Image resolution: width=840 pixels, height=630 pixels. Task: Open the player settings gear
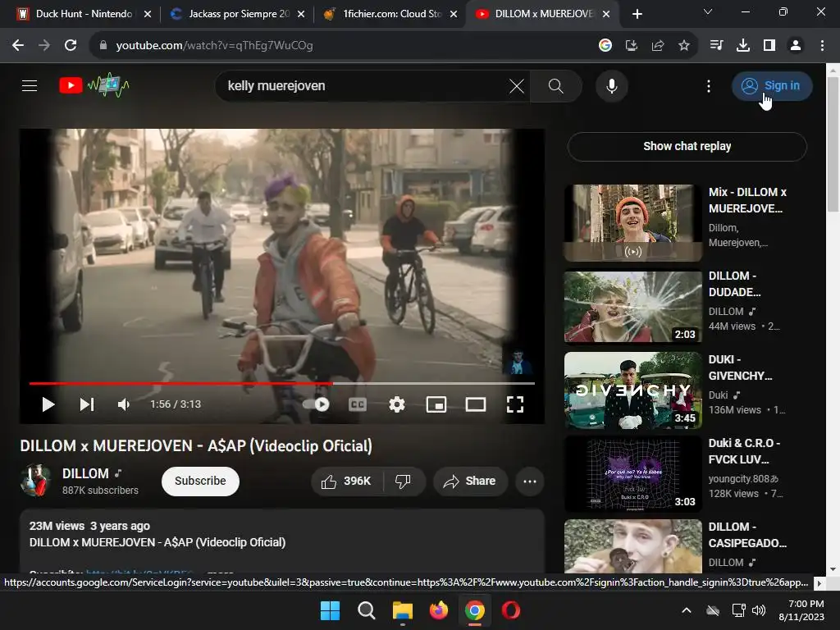[396, 404]
